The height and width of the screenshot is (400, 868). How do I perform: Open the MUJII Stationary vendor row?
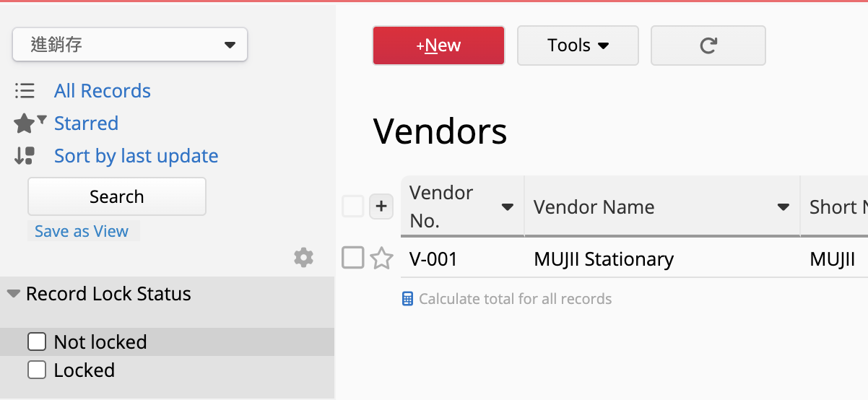click(603, 259)
